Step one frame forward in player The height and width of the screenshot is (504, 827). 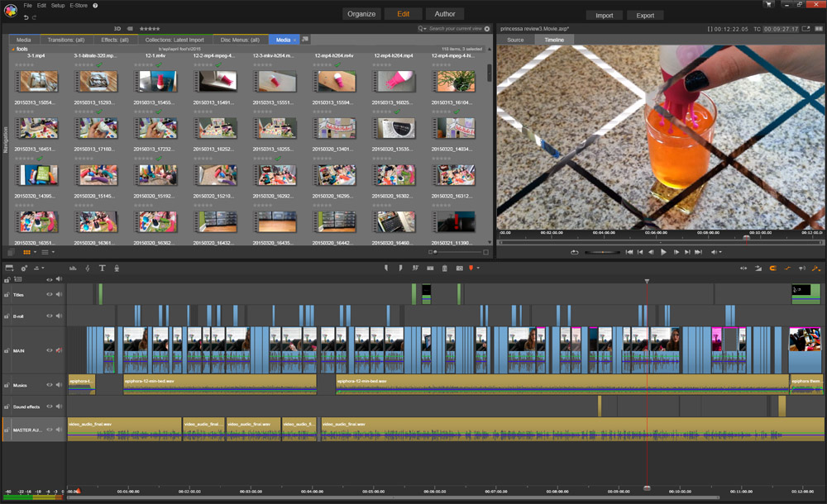(676, 253)
